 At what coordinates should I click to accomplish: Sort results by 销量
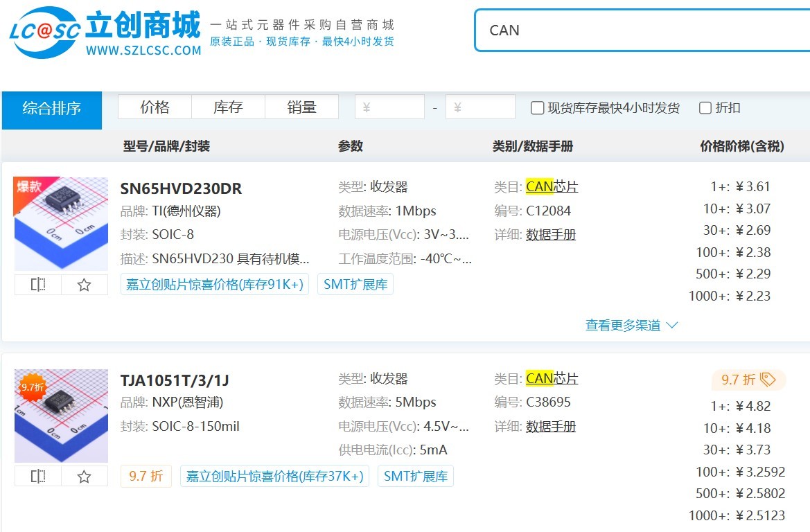(x=301, y=107)
